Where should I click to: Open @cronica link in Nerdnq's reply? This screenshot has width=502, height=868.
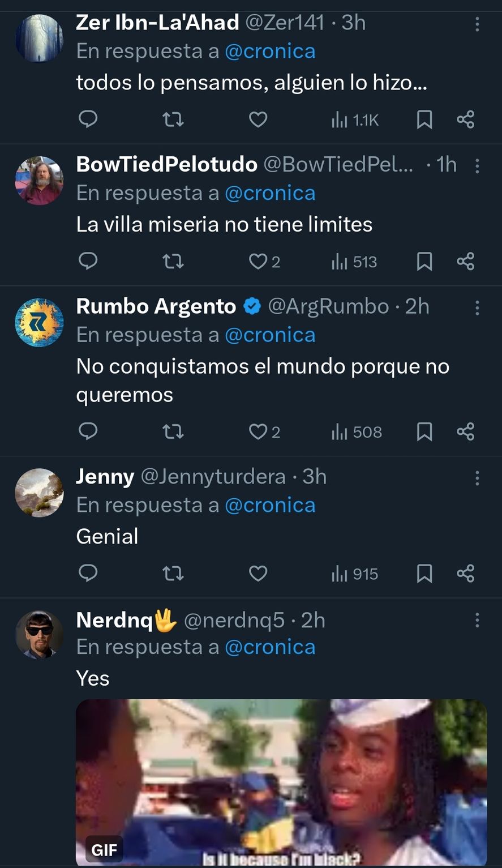(x=270, y=647)
